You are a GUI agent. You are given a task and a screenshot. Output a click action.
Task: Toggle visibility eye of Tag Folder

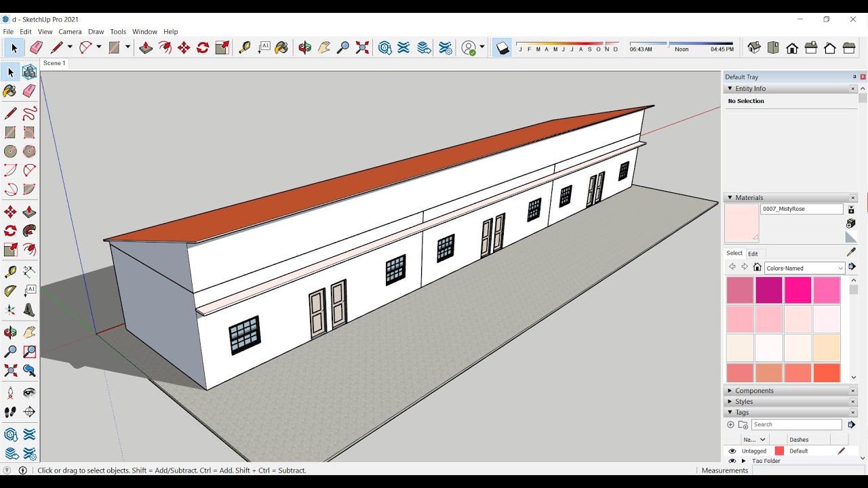coord(732,461)
